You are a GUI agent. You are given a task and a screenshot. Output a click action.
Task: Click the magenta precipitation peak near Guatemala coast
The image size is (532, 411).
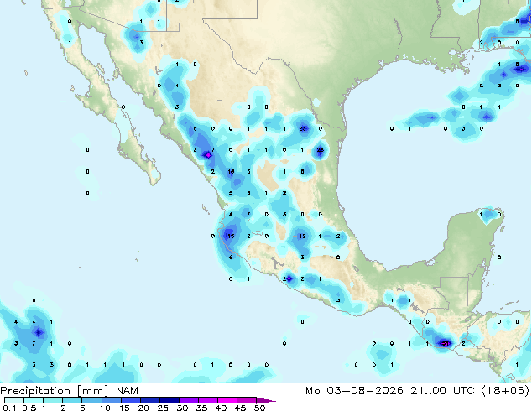pyautogui.click(x=446, y=344)
